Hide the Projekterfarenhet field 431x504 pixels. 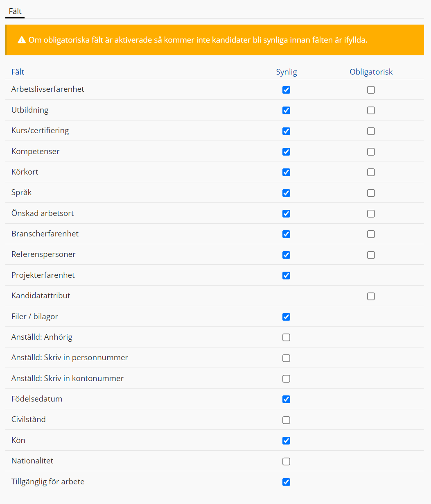click(x=286, y=275)
